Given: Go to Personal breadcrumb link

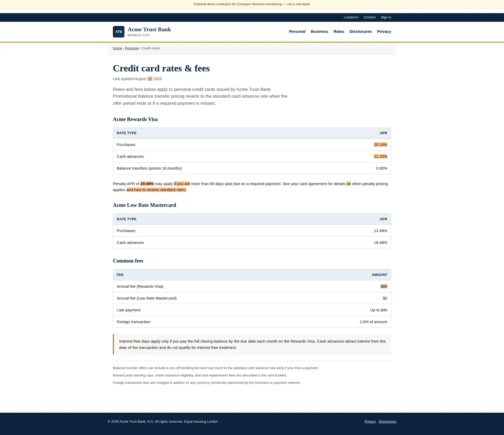Looking at the screenshot, I should [x=132, y=48].
